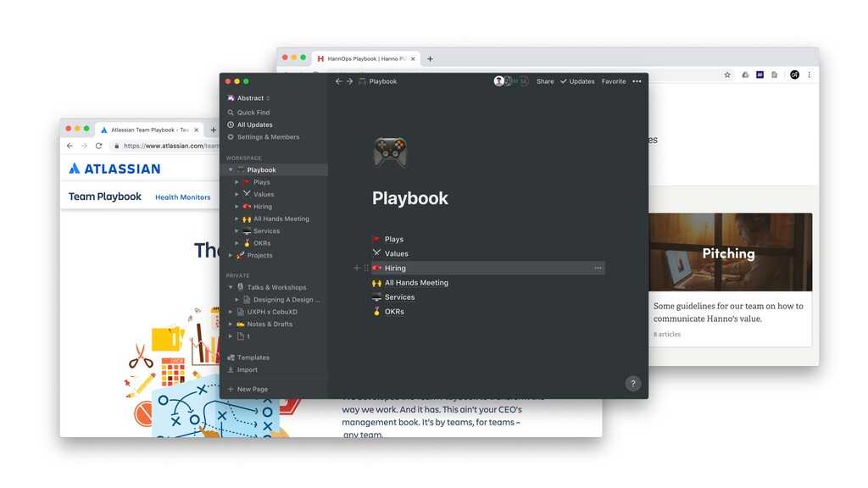Reload the page in the Atlassian browser window
This screenshot has width=868, height=488.
(98, 146)
